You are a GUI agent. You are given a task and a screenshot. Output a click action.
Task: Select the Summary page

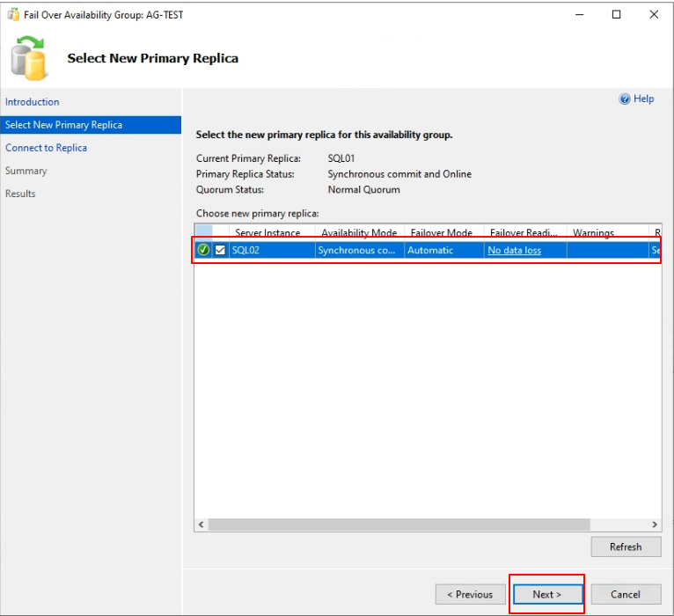coord(26,171)
